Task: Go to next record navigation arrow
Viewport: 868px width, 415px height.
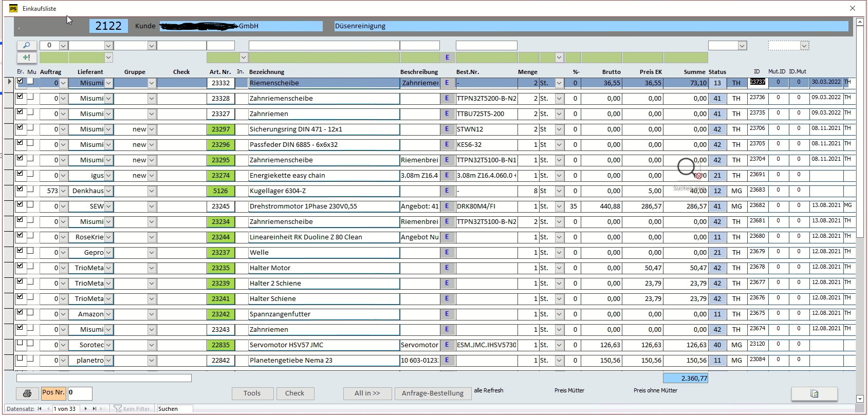Action: (85, 409)
